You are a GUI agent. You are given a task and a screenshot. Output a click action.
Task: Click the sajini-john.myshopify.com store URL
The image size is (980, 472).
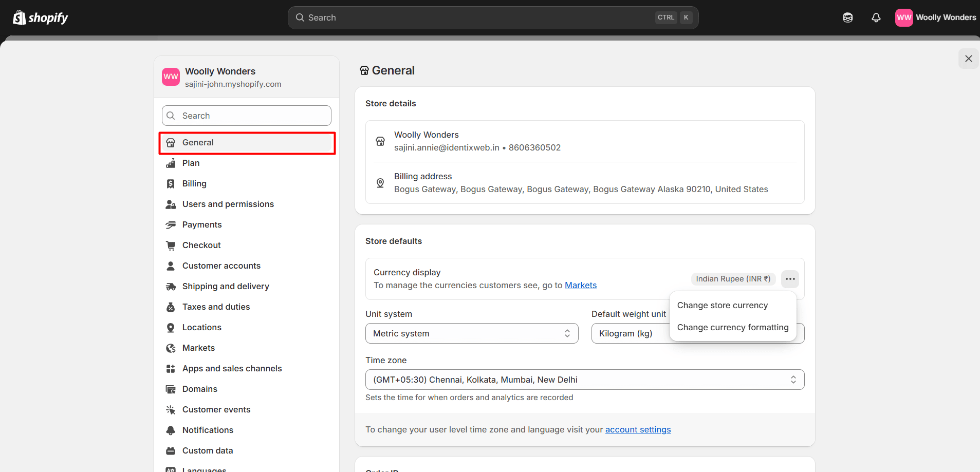233,84
